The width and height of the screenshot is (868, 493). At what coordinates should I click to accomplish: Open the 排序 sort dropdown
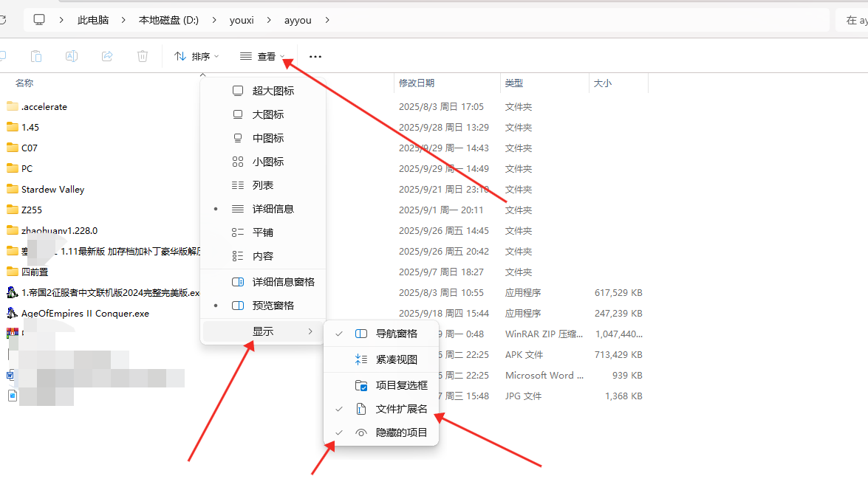click(197, 56)
